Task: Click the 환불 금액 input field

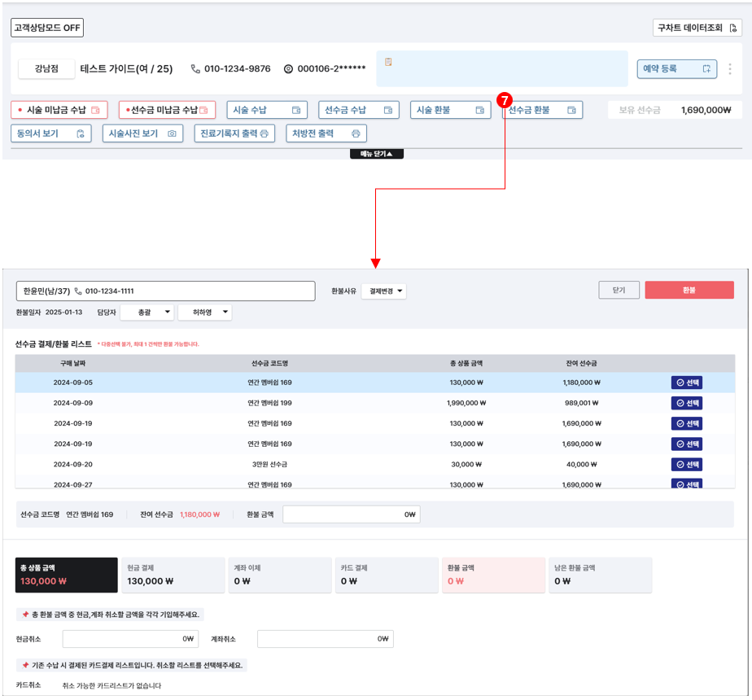Action: [351, 514]
